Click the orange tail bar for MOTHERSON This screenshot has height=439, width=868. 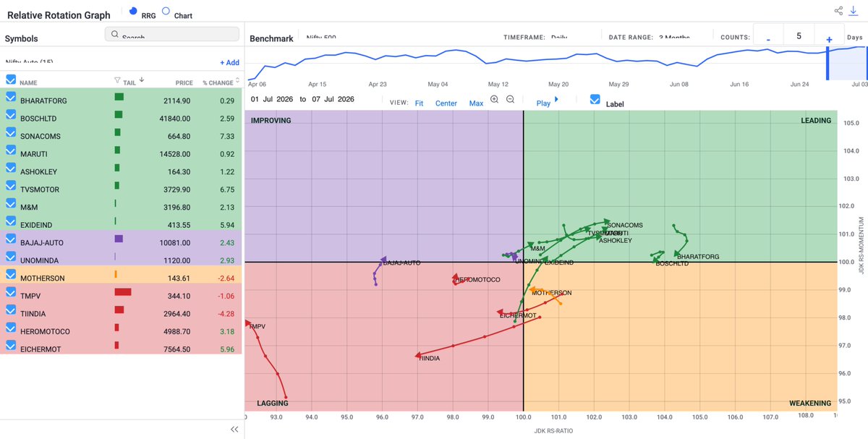pyautogui.click(x=116, y=274)
